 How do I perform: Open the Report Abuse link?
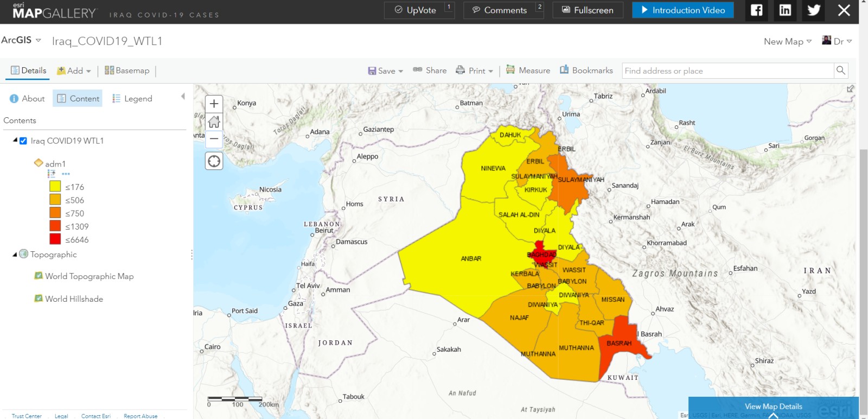(x=141, y=416)
